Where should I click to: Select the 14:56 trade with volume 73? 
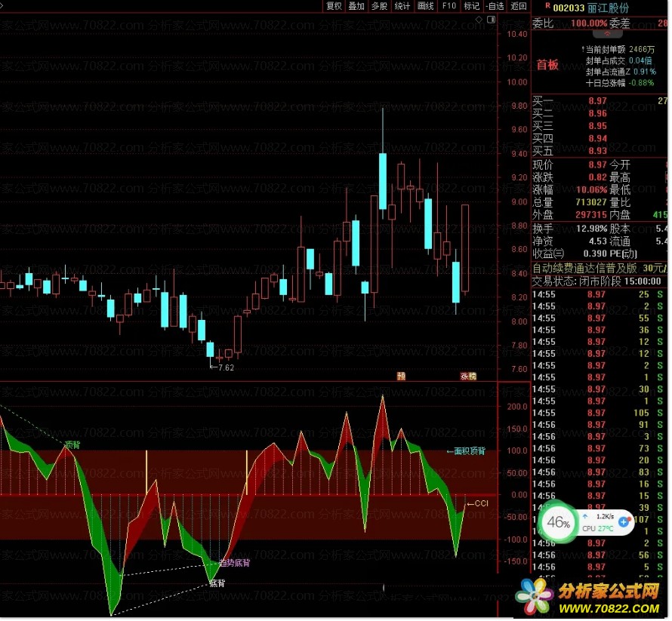pos(598,448)
